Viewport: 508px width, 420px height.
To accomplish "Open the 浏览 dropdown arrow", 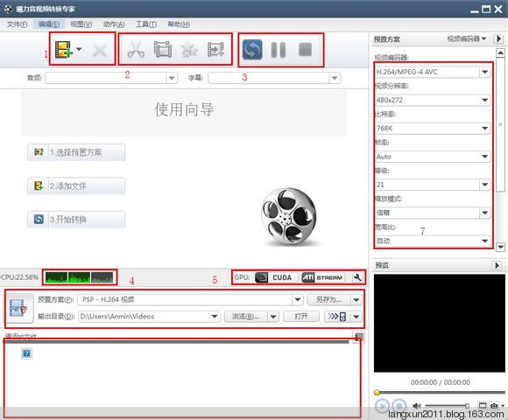I will point(273,316).
